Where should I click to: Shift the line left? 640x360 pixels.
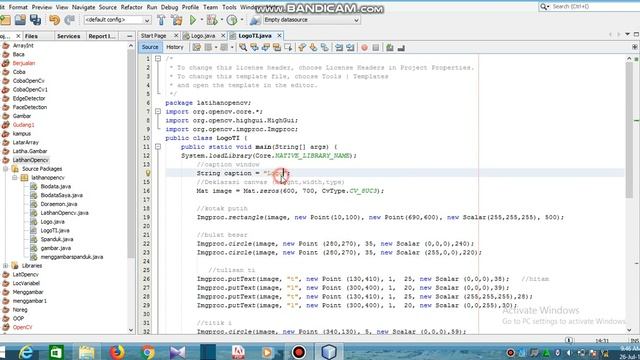coord(339,47)
